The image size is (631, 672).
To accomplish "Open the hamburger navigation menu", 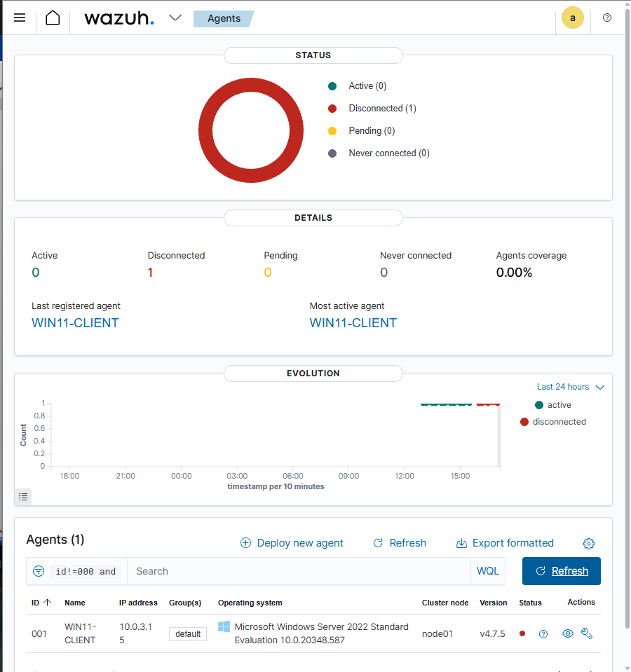I will click(x=20, y=18).
